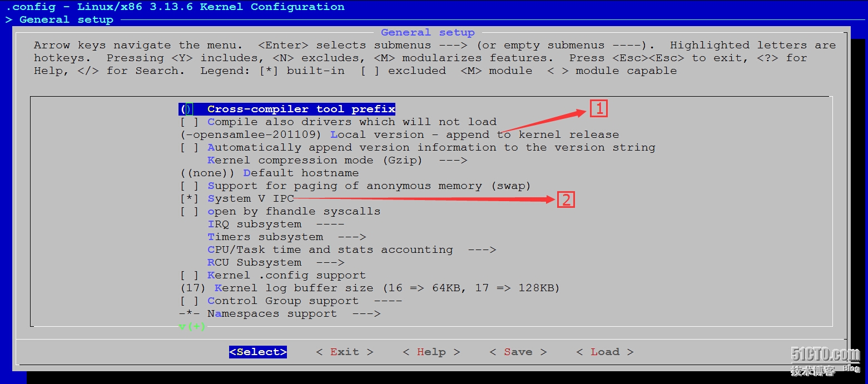
Task: Click the <Select> button
Action: tap(258, 352)
